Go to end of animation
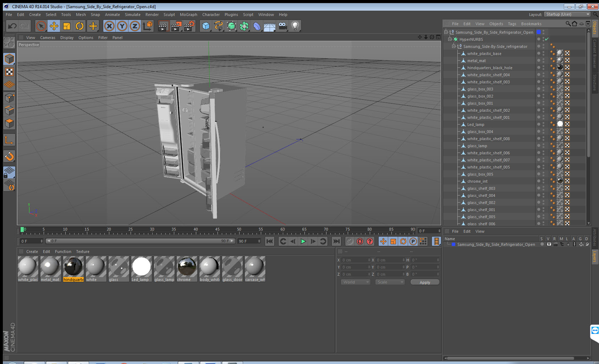The width and height of the screenshot is (599, 364). pos(336,241)
